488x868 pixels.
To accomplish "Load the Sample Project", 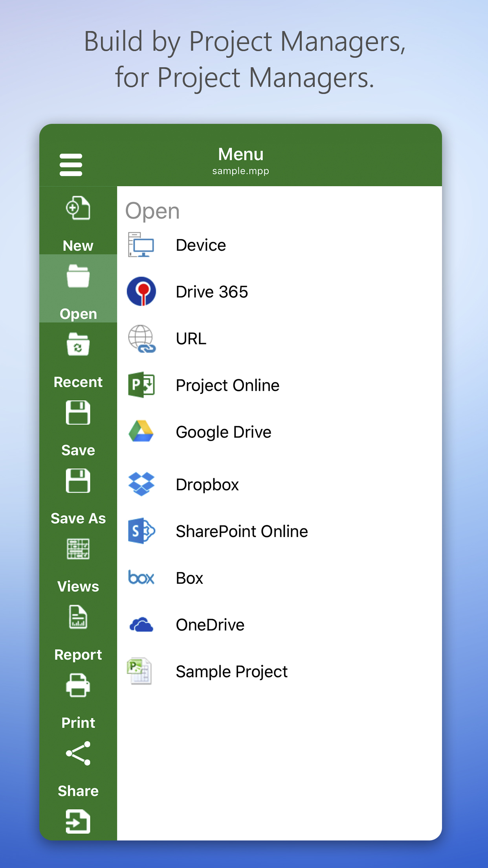I will (231, 672).
